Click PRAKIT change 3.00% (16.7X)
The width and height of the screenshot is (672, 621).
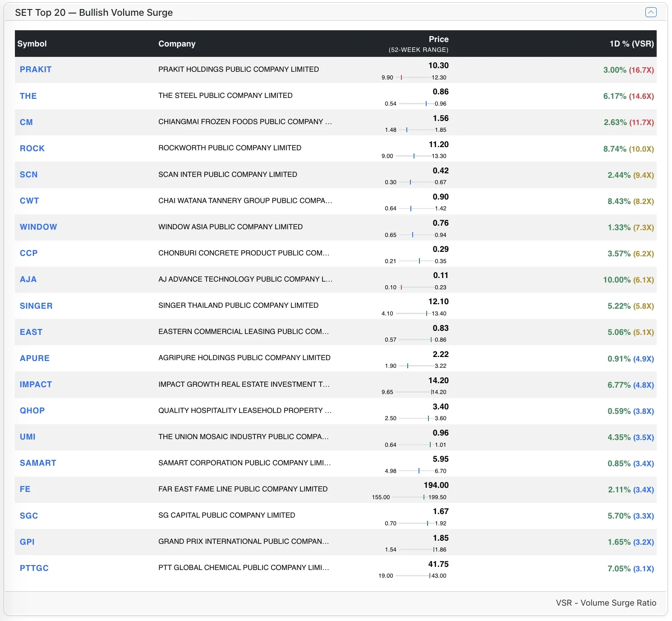pos(628,70)
